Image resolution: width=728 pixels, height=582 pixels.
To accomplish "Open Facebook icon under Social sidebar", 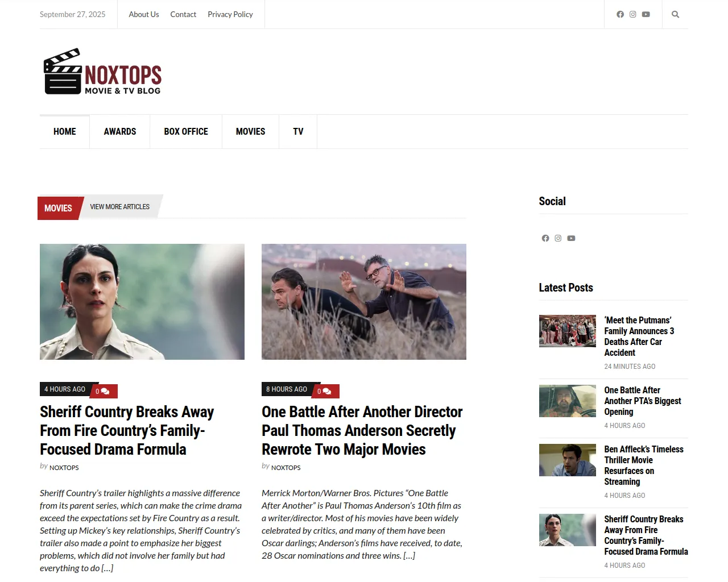I will tap(545, 238).
